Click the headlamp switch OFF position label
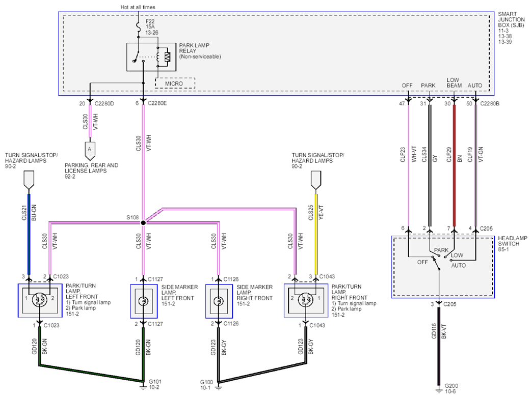 point(422,262)
